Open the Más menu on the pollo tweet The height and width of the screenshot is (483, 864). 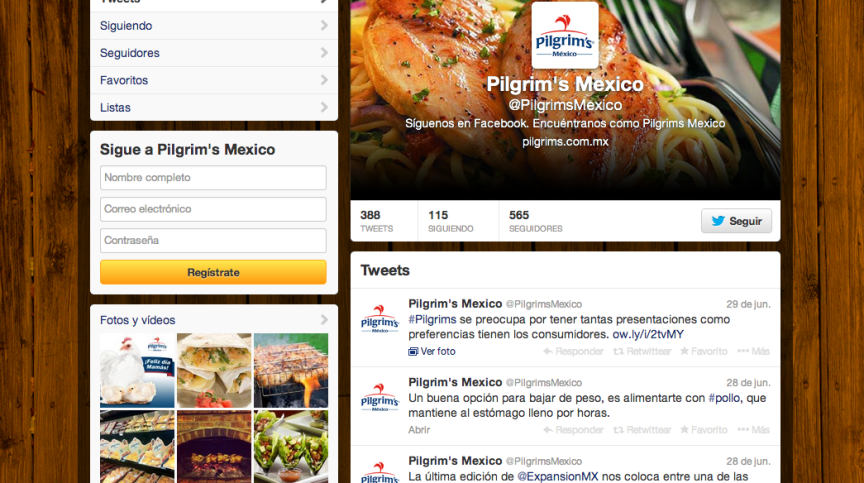click(753, 430)
